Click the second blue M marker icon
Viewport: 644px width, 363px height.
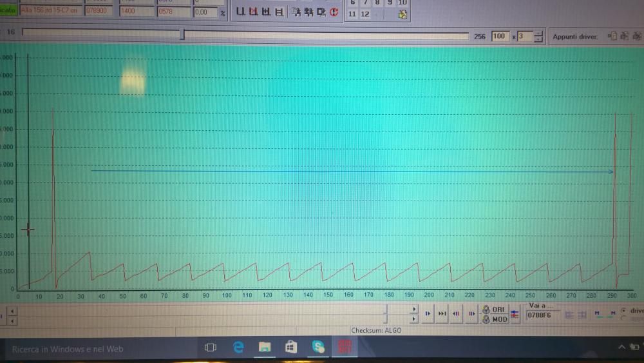tap(612, 315)
